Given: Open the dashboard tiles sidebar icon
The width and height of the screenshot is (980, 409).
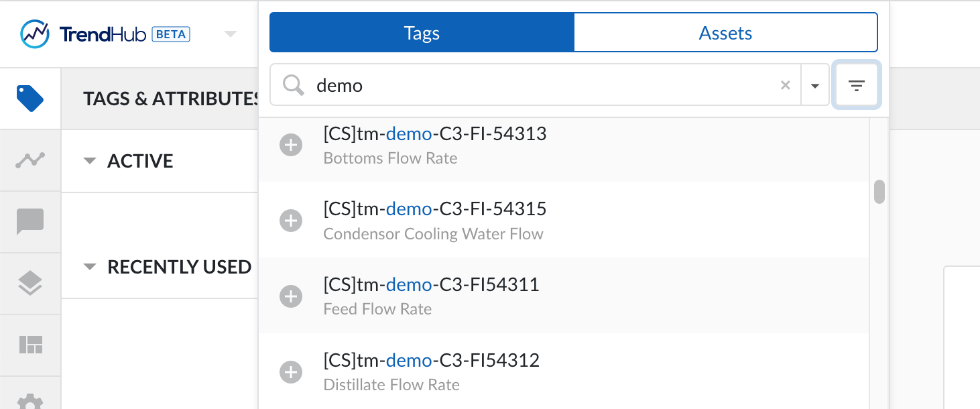Looking at the screenshot, I should click(x=30, y=345).
